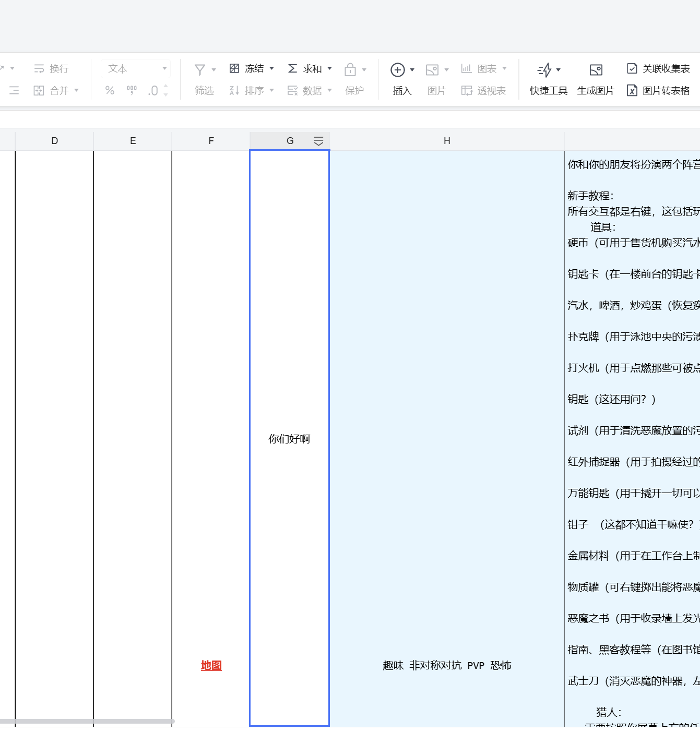Select cell with 趣味 非对称对抗 PVP 恐怖
Viewport: 700px width, 744px height.
pyautogui.click(x=447, y=666)
